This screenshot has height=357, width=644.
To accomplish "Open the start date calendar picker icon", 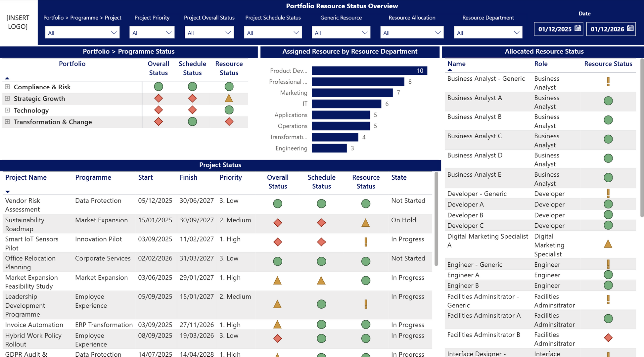I will (x=577, y=28).
